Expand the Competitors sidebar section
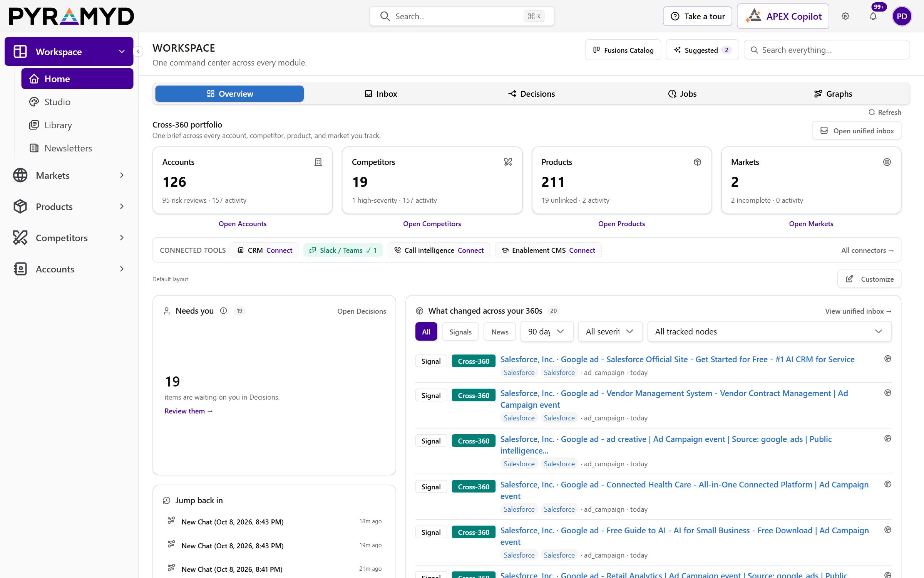924x578 pixels. coord(69,238)
